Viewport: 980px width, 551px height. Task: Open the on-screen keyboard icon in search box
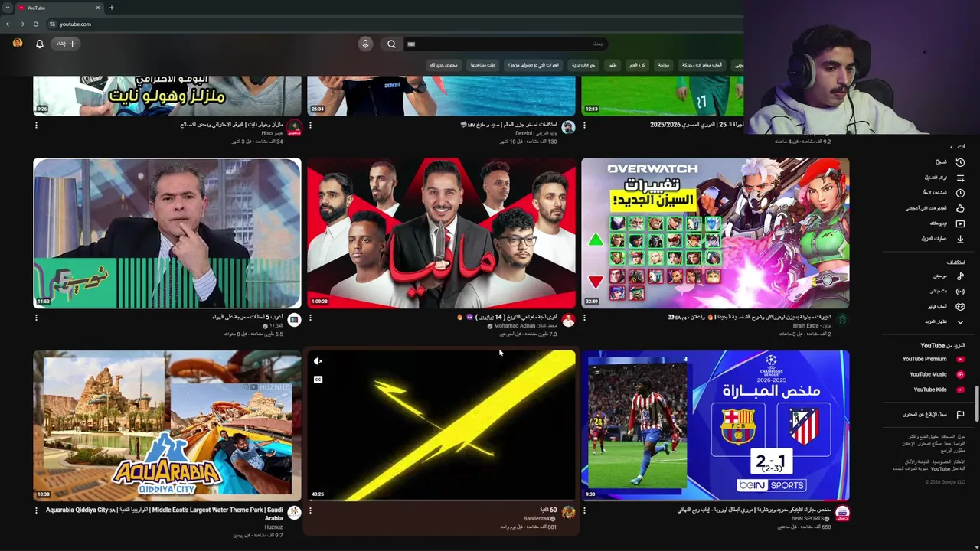(411, 44)
